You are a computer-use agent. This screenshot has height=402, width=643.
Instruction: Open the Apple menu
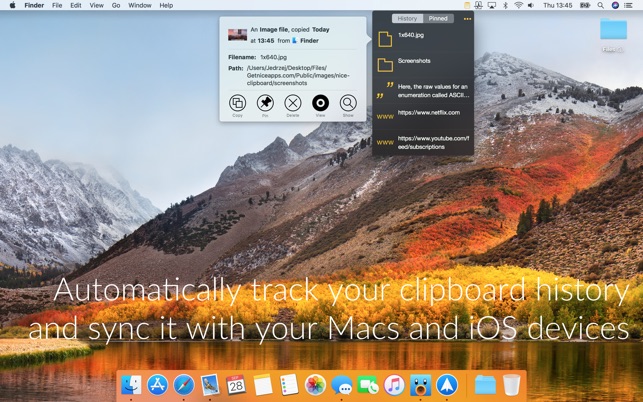click(12, 5)
